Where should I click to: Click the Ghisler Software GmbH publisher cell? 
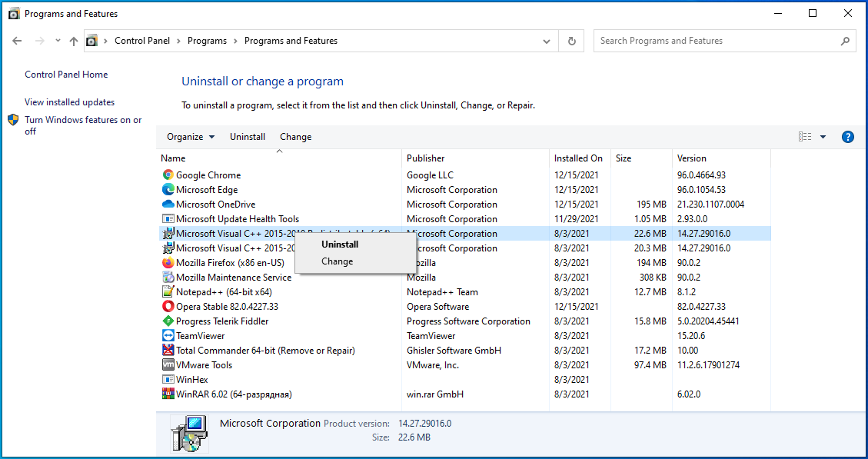[454, 351]
